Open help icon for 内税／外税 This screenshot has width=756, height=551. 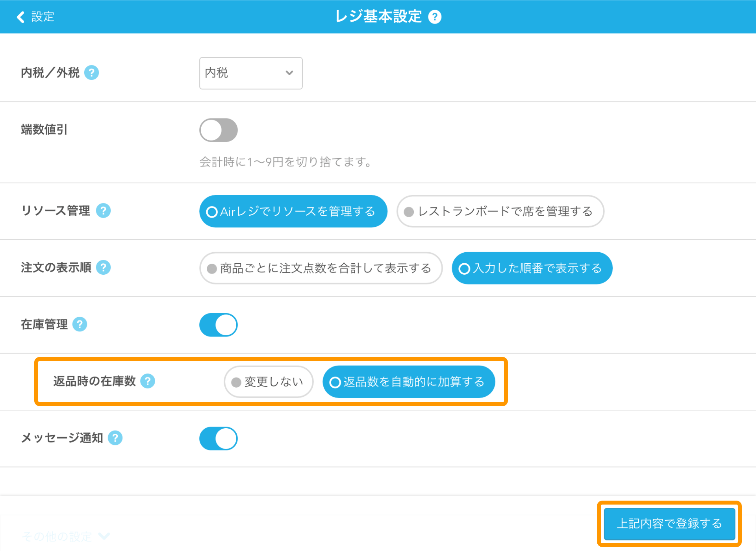click(x=92, y=72)
